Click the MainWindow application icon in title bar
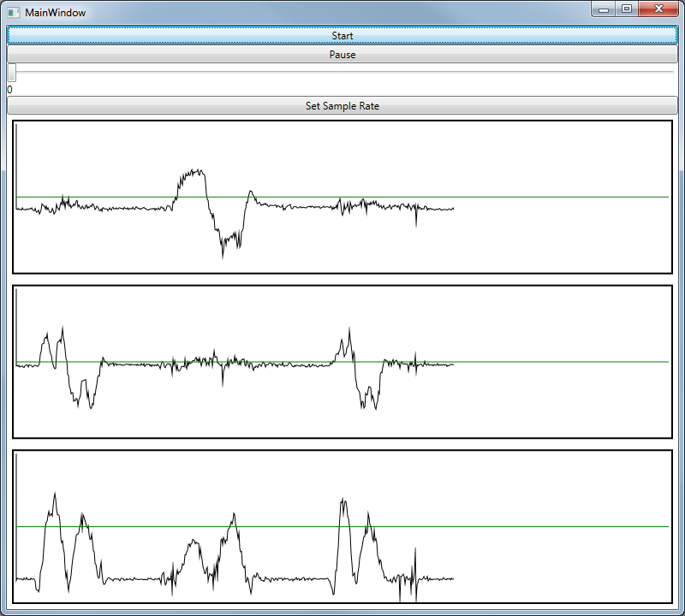Viewport: 685px width, 616px height. 13,13
